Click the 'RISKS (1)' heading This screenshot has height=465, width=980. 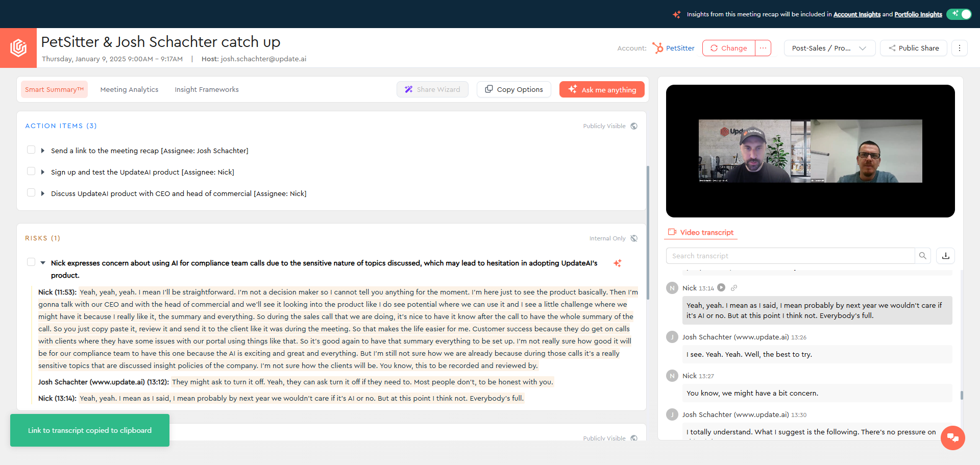pos(42,238)
